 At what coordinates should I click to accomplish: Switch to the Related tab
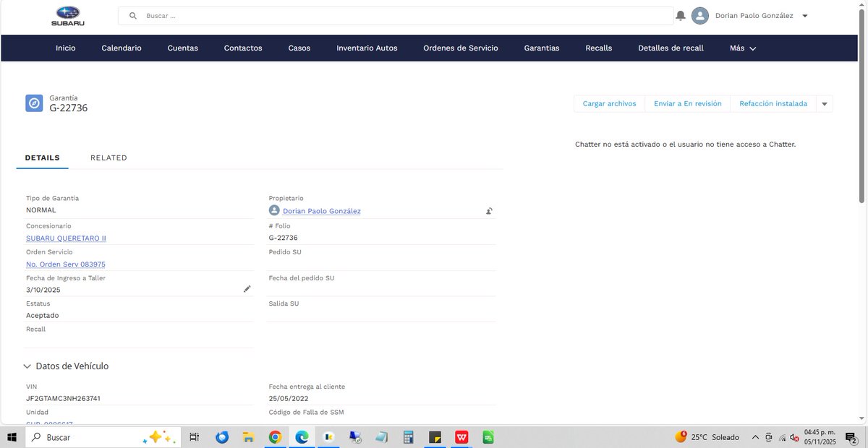tap(109, 158)
